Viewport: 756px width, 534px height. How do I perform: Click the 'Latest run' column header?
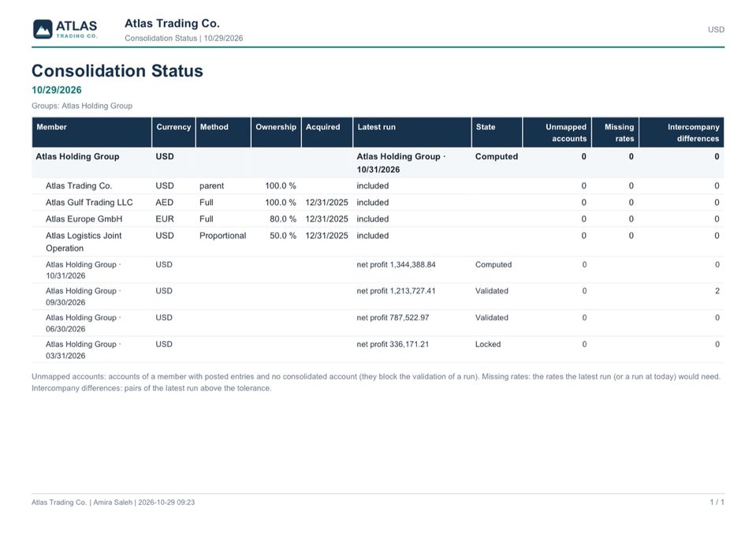412,133
